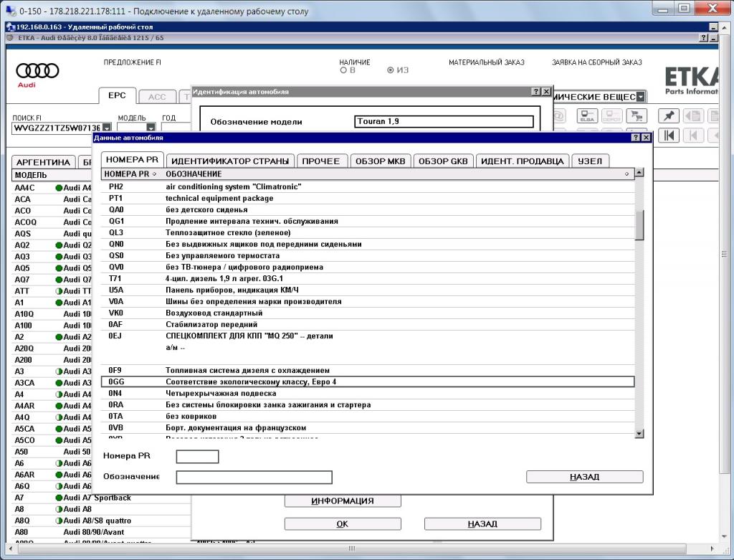Open the ИДЕНТ. ПРОДАВЦА tab
The width and height of the screenshot is (734, 560).
pyautogui.click(x=523, y=161)
